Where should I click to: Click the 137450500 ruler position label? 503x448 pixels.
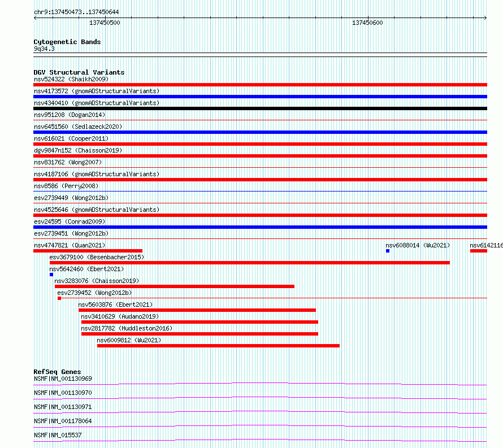(x=105, y=23)
